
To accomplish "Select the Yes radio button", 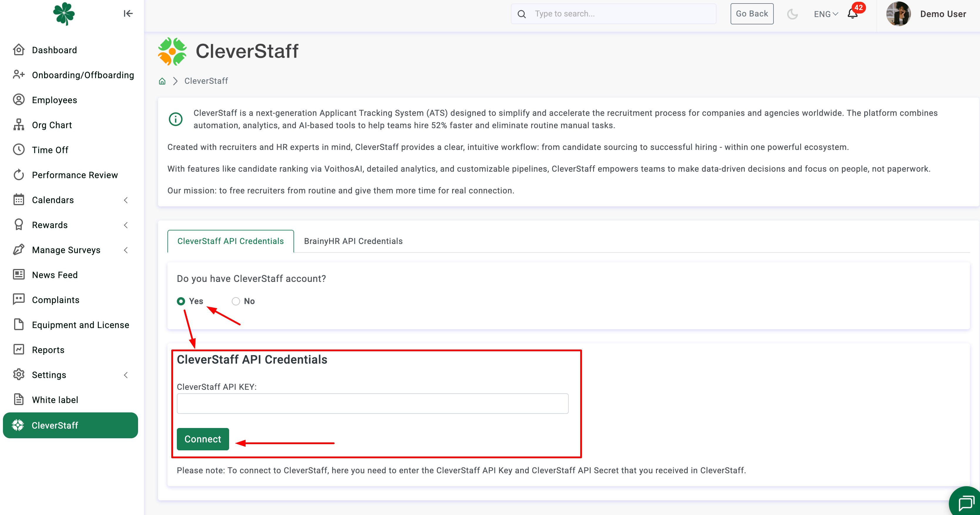I will [181, 301].
